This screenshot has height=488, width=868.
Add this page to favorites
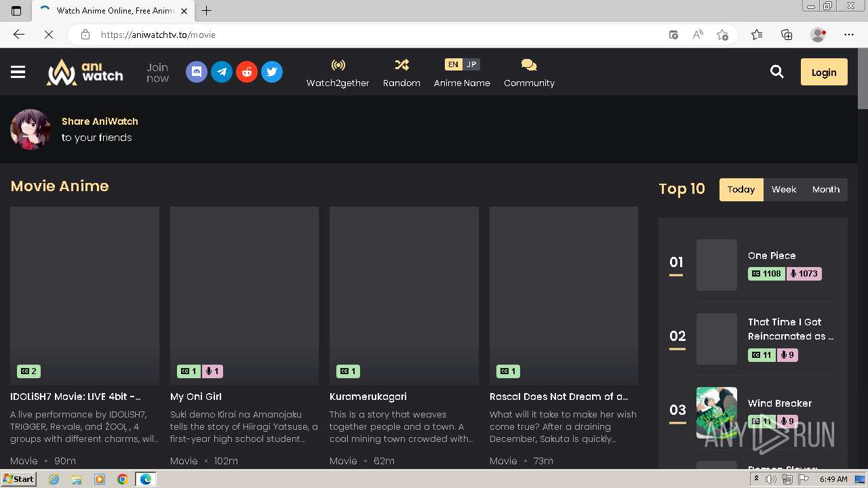722,35
